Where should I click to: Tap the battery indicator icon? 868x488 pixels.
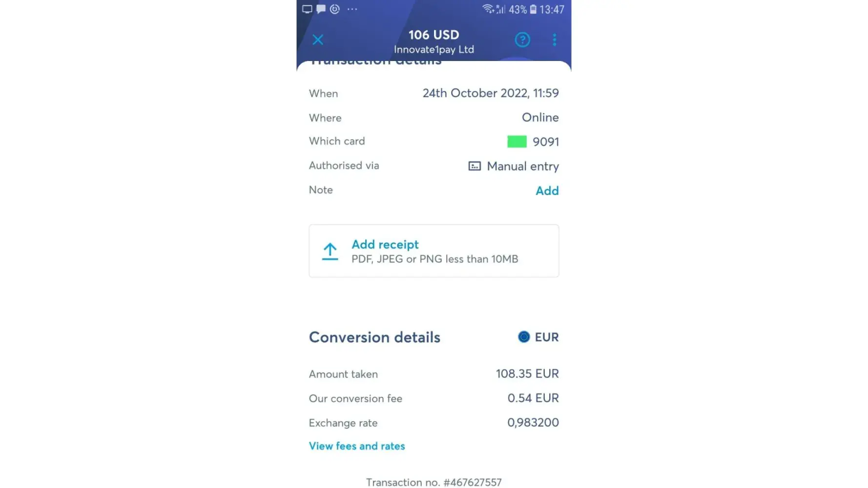coord(533,9)
